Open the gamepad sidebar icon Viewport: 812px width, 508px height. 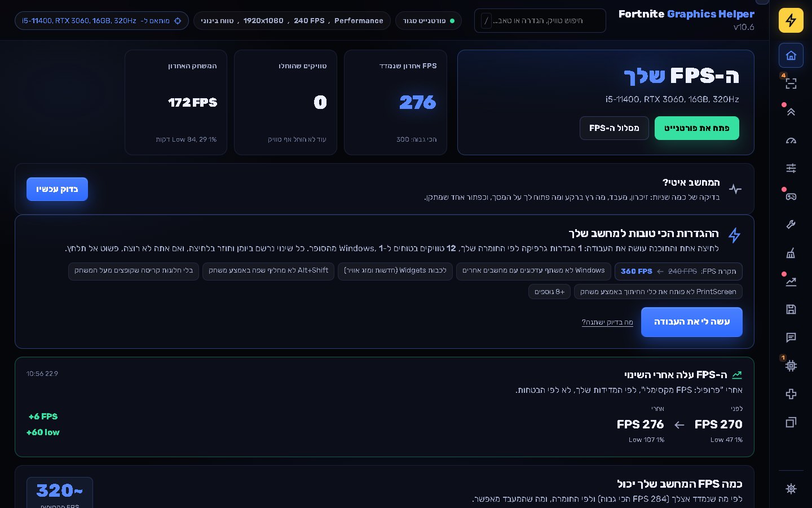791,196
